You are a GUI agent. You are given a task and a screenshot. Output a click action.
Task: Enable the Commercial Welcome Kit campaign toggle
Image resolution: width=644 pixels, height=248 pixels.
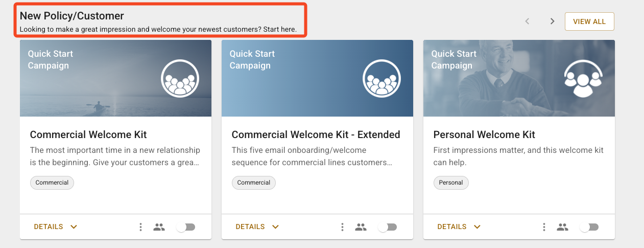[186, 227]
